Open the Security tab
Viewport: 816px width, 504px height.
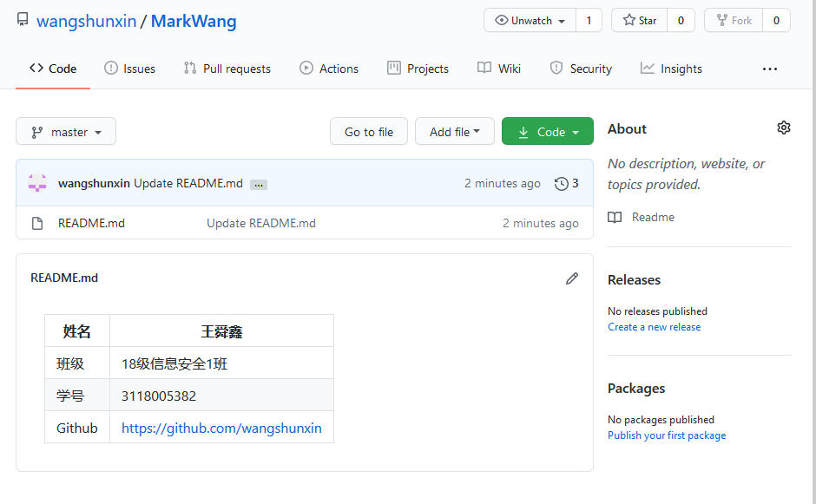tap(581, 69)
